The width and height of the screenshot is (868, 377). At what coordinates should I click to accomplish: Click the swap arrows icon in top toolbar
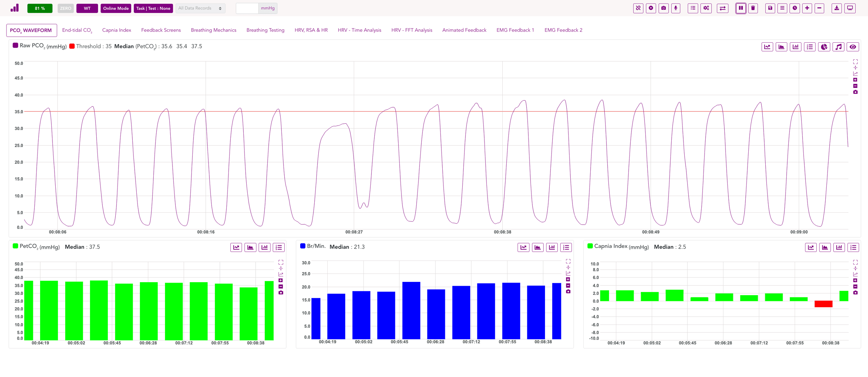pyautogui.click(x=723, y=8)
